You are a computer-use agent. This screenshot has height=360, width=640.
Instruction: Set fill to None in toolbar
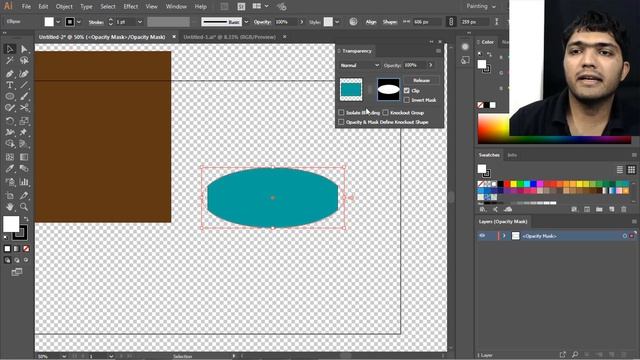click(x=26, y=249)
